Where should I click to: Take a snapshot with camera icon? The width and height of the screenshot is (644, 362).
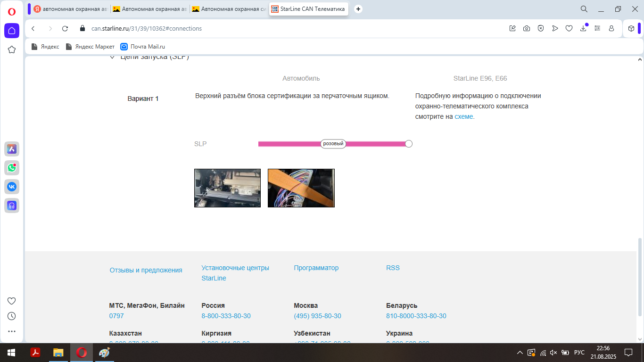coord(527,28)
